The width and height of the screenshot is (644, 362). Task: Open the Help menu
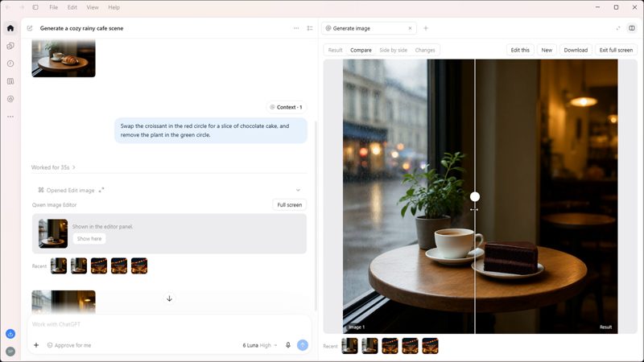point(114,7)
